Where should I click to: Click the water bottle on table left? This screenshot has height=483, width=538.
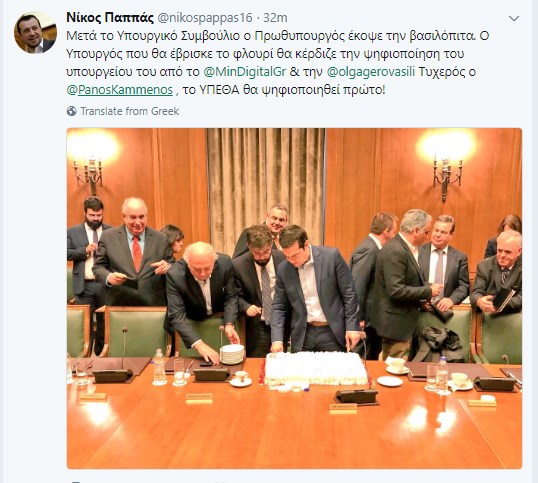(159, 367)
